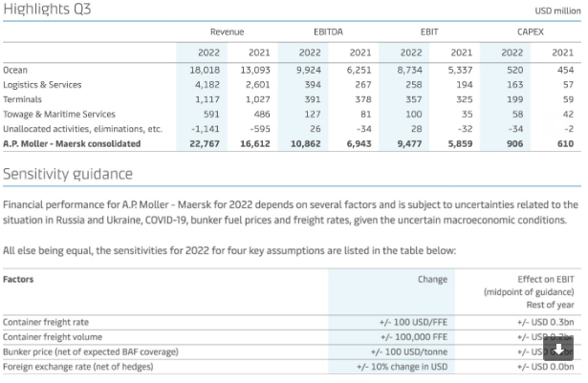The image size is (588, 383).
Task: Click Logistics EBITDA value 267
Action: click(x=363, y=85)
